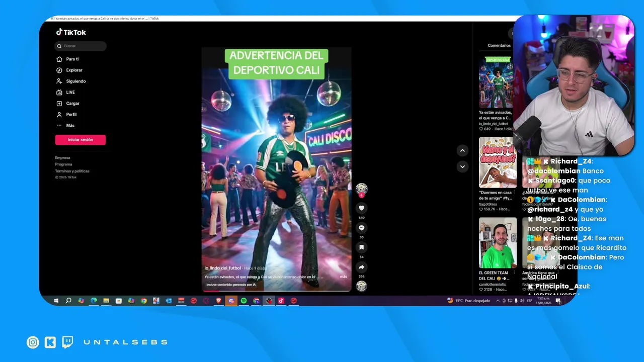Click the Twitch icon in the overlay

67,342
